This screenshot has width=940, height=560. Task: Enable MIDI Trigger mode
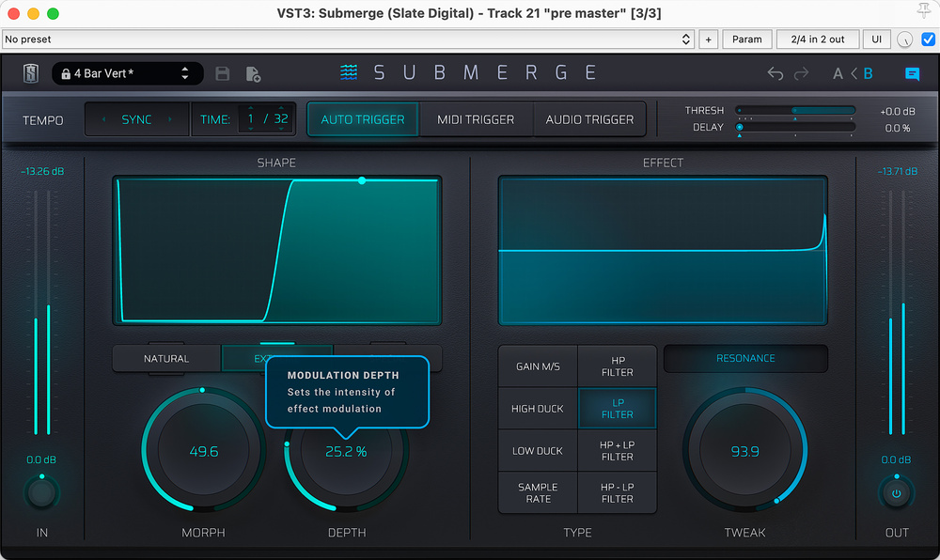tap(476, 119)
